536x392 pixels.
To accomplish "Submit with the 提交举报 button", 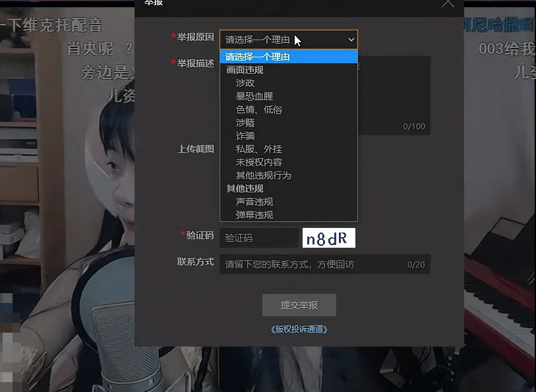I will tap(299, 305).
